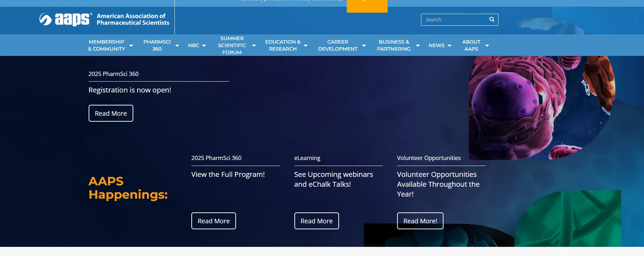Click 'Registration is now open!' headline
The image size is (644, 256).
pyautogui.click(x=130, y=90)
